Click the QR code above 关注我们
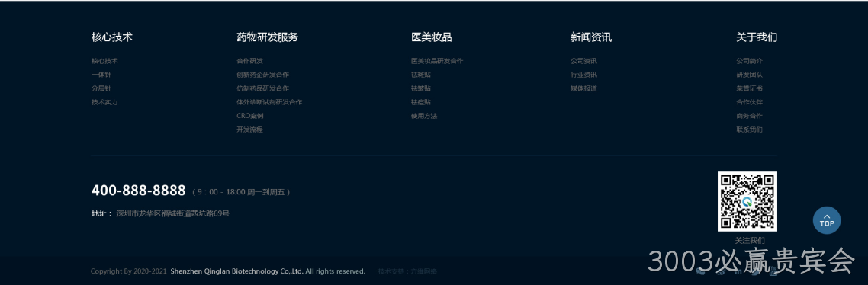868x285 pixels. pyautogui.click(x=747, y=201)
